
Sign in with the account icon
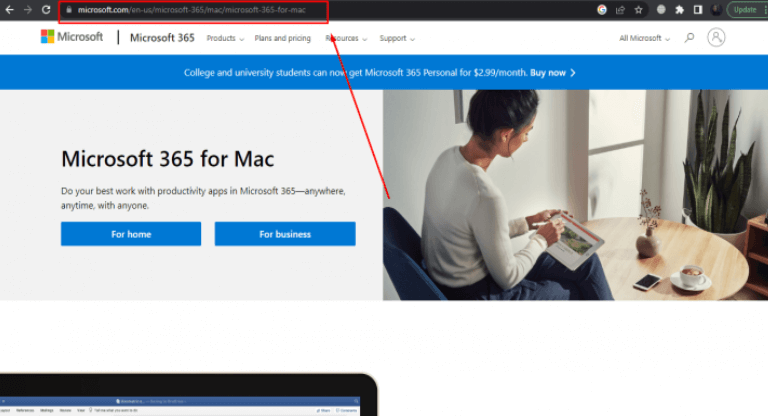(x=716, y=38)
